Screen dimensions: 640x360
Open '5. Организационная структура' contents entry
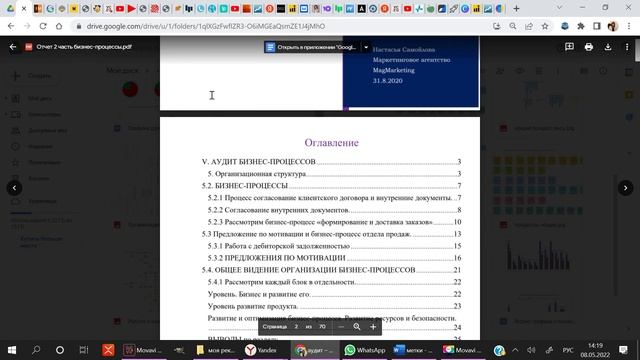(334, 174)
